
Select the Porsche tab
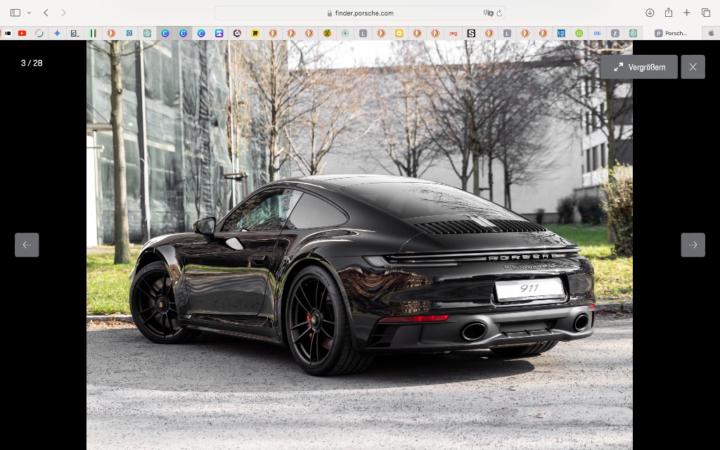(x=672, y=33)
